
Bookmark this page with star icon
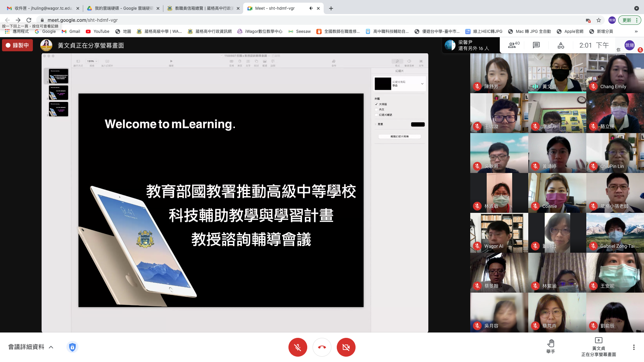(x=599, y=20)
